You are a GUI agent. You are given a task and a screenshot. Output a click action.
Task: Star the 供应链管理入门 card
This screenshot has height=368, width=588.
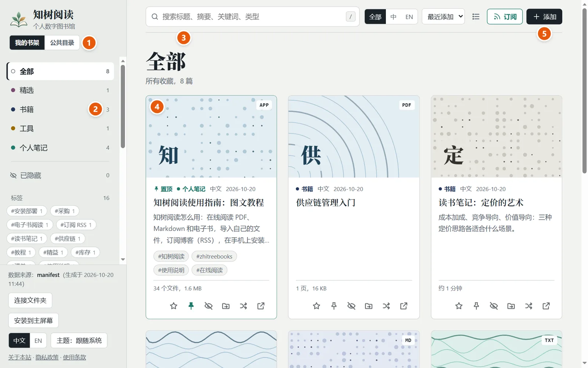click(316, 306)
